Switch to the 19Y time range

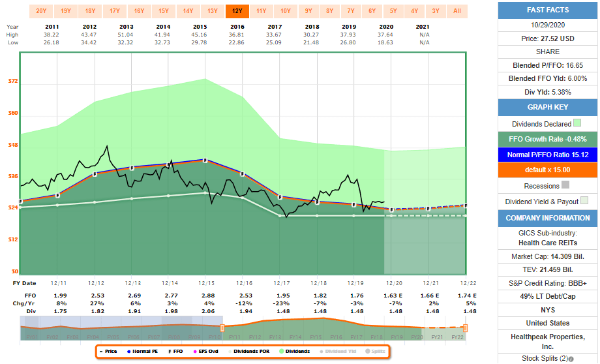tap(66, 11)
